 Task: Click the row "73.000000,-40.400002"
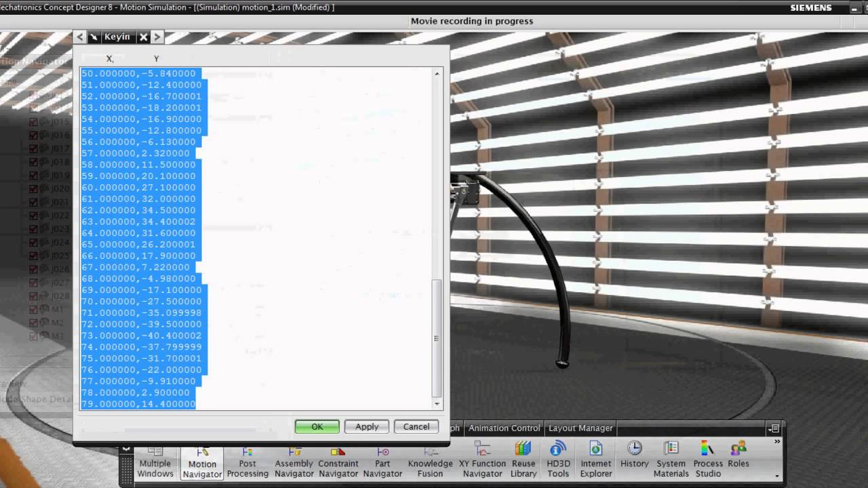[x=141, y=335]
